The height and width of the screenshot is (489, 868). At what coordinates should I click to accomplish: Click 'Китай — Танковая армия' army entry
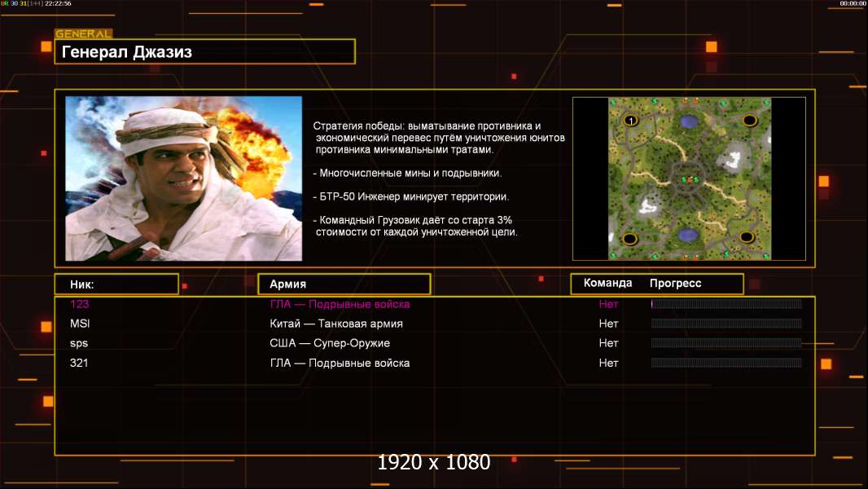[336, 324]
